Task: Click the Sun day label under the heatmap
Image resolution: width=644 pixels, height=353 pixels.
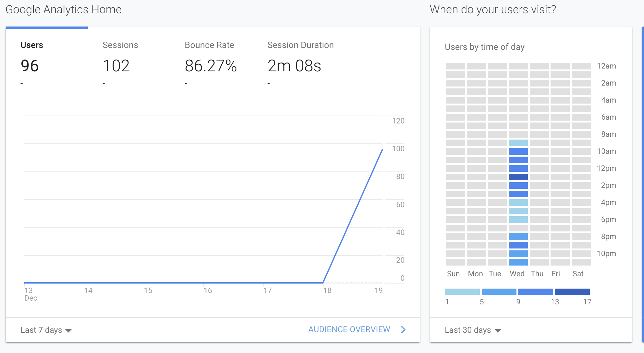Action: 453,274
